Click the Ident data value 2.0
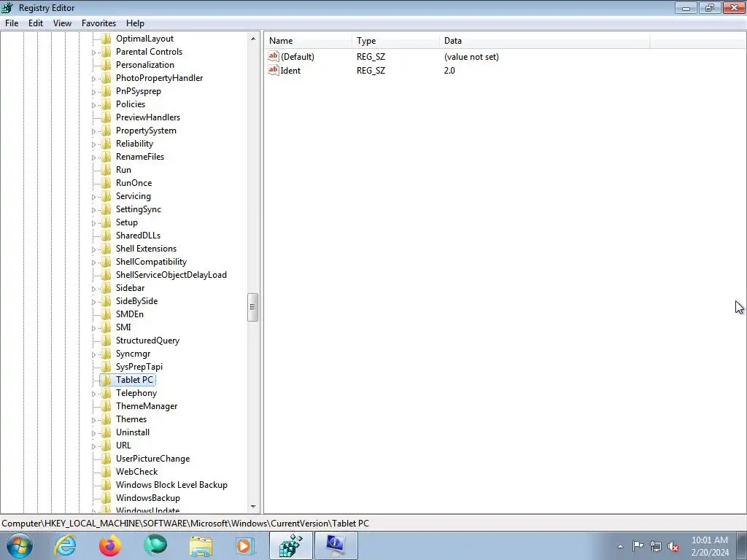747x560 pixels. [449, 71]
